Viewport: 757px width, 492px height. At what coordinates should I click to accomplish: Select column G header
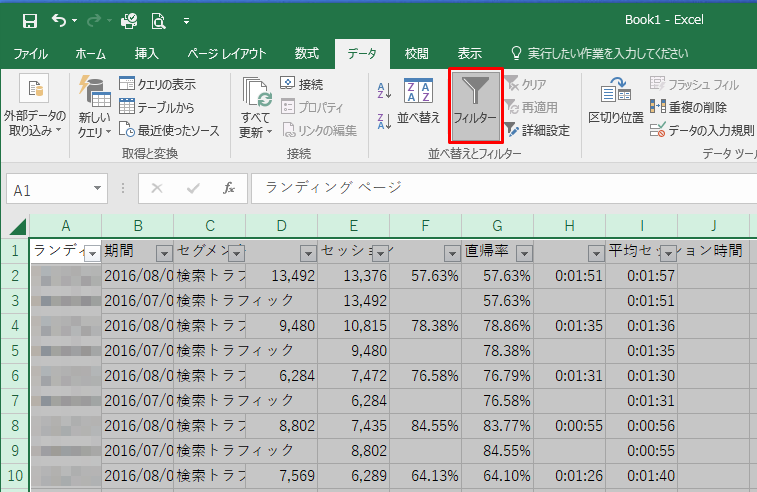coord(497,225)
